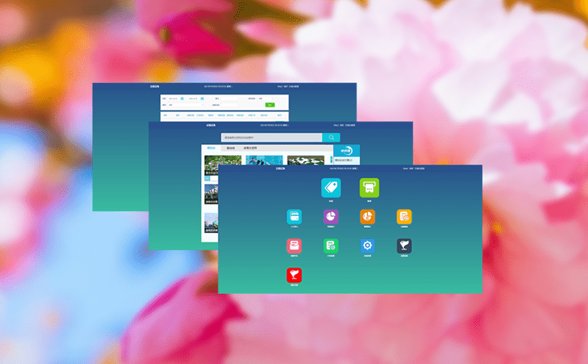Open the purple pie chart icon
Viewport: 588px width, 364px height.
[x=330, y=216]
